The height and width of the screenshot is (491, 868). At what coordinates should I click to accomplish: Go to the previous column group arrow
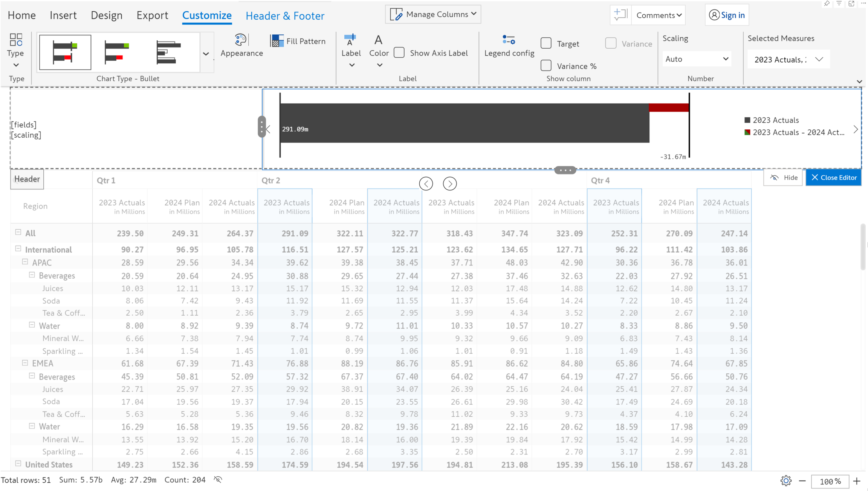[x=426, y=184]
